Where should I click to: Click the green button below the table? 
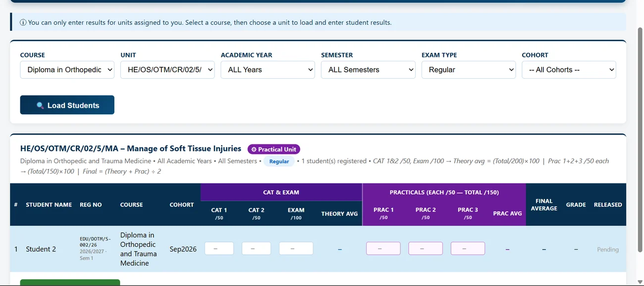coord(70,282)
